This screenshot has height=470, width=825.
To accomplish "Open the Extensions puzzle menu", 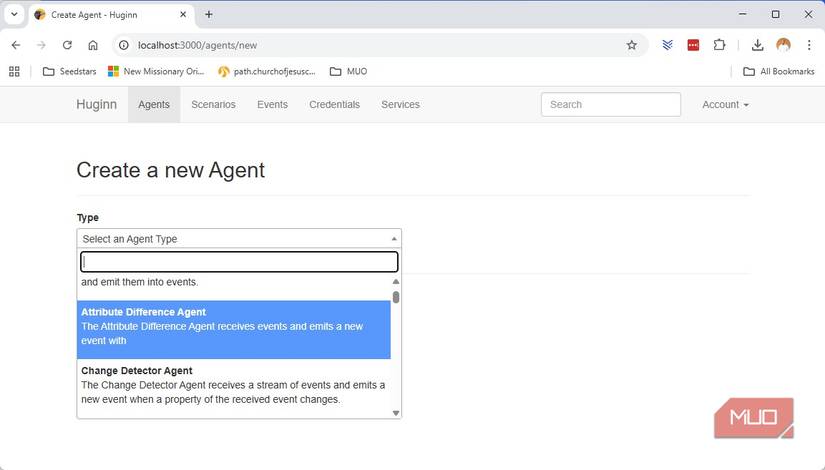I will click(719, 45).
